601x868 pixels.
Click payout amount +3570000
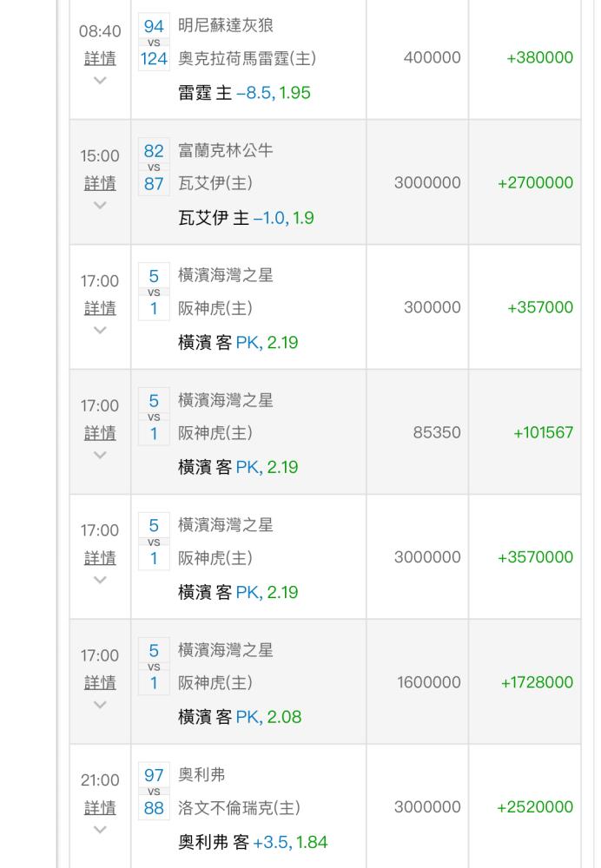535,557
